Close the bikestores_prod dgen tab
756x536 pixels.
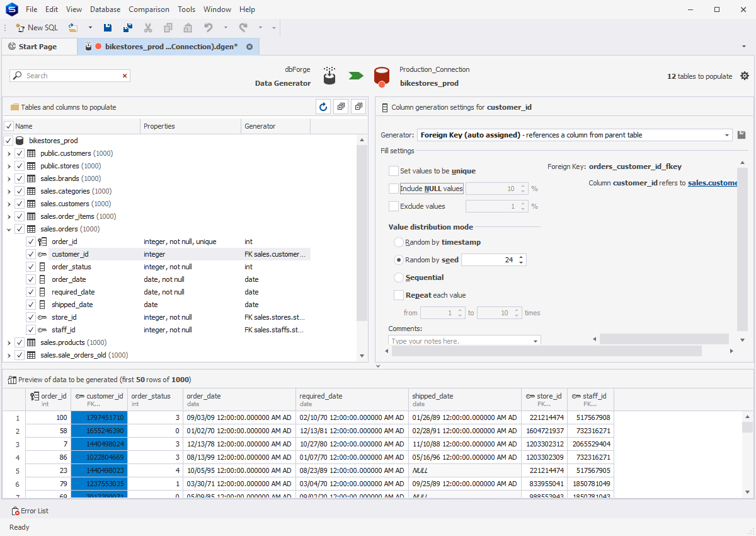(x=249, y=47)
